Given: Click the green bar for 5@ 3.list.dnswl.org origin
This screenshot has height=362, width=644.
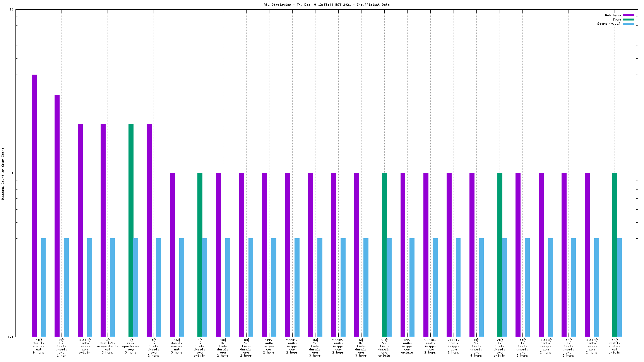Looking at the screenshot, I should pos(200,254).
